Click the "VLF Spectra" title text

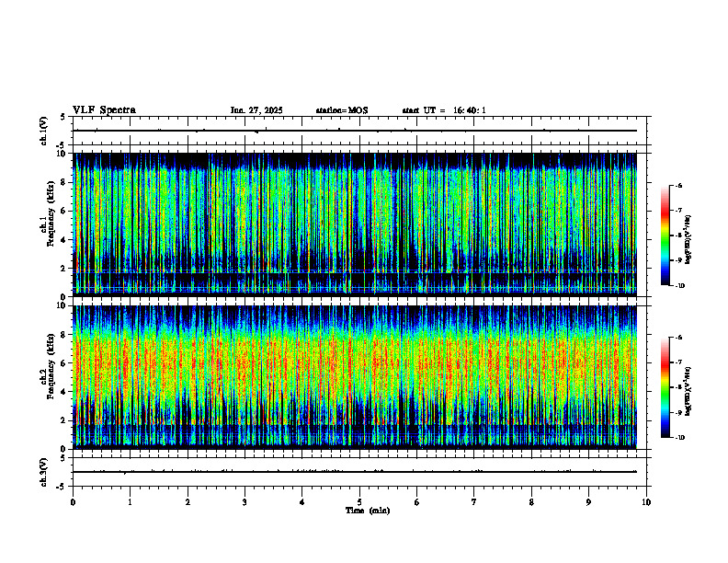(x=104, y=110)
